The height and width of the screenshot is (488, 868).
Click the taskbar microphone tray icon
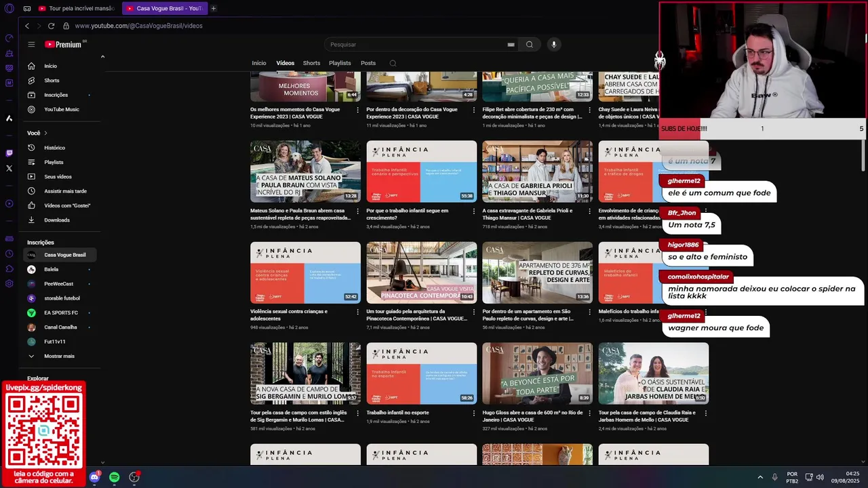pyautogui.click(x=774, y=477)
